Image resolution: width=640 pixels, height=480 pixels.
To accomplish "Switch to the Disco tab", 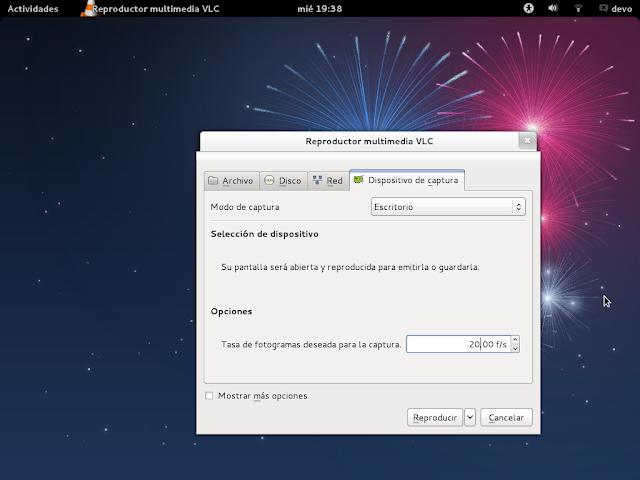I will coord(283,180).
